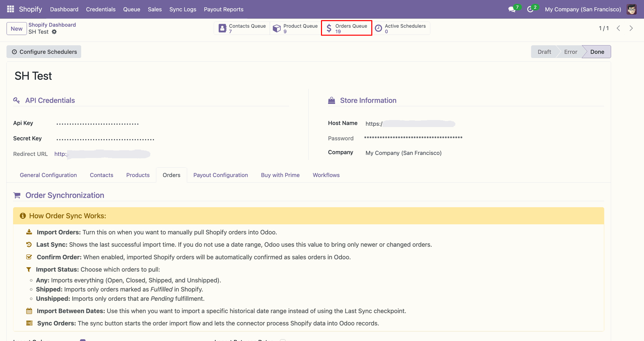The height and width of the screenshot is (341, 644).
Task: Open the Active Schedulers stat button
Action: tap(401, 29)
